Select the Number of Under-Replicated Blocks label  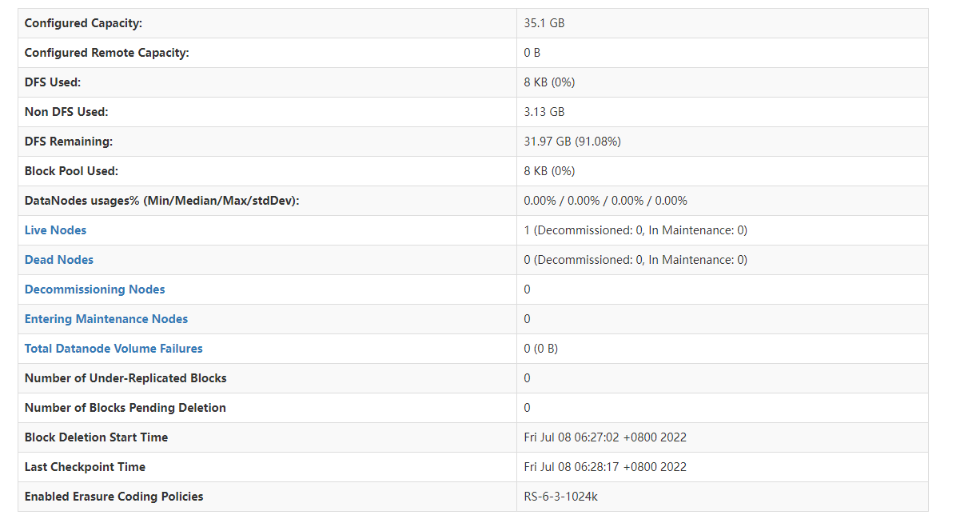click(x=125, y=378)
